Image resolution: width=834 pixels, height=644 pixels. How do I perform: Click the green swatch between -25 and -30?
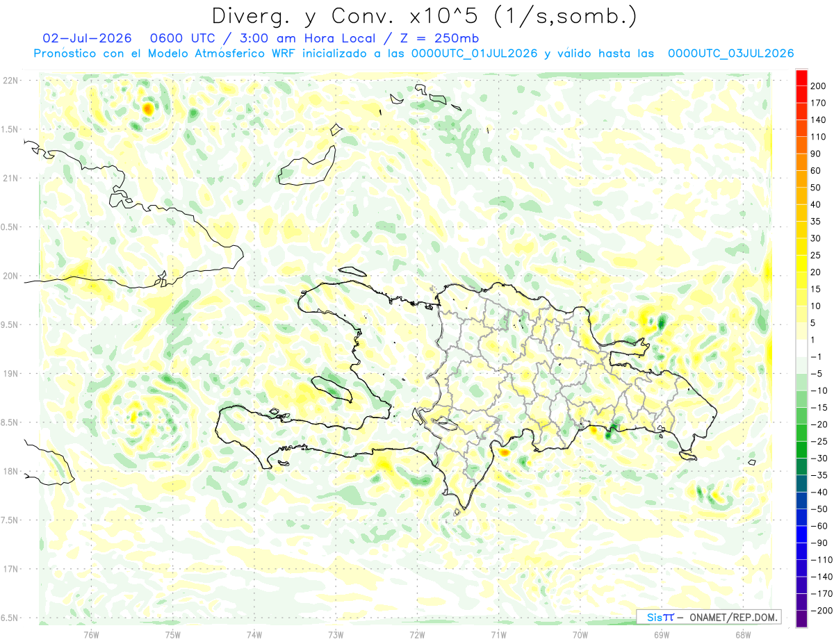(801, 449)
